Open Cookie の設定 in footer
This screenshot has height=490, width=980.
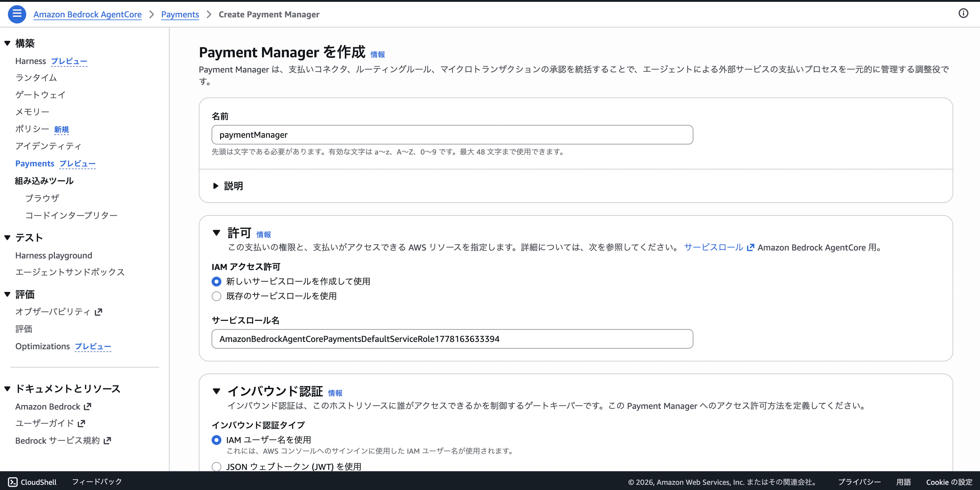pos(949,482)
